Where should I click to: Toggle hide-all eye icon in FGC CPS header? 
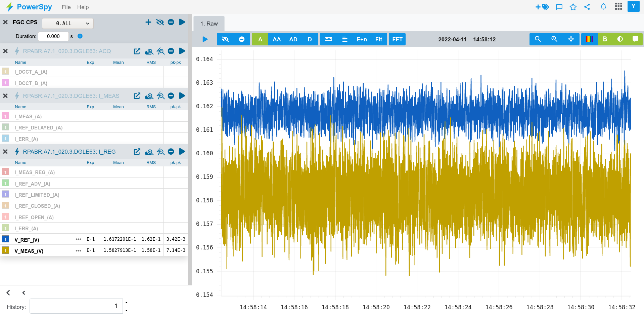pyautogui.click(x=160, y=22)
